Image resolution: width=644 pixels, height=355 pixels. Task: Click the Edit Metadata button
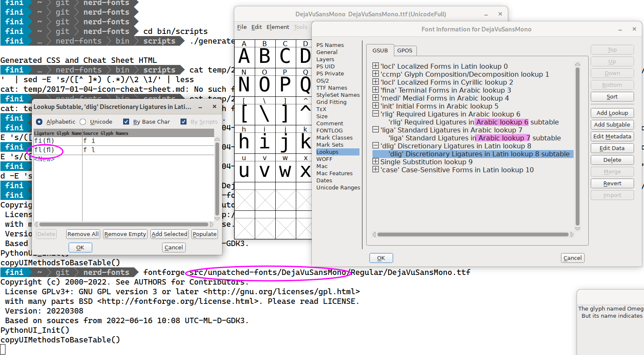pos(612,136)
